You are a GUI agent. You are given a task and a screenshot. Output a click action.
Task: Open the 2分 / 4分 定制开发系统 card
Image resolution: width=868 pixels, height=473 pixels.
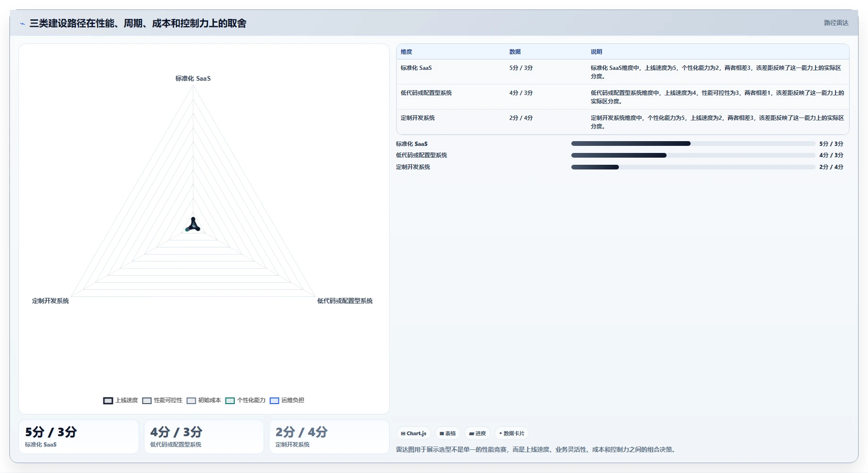[329, 437]
